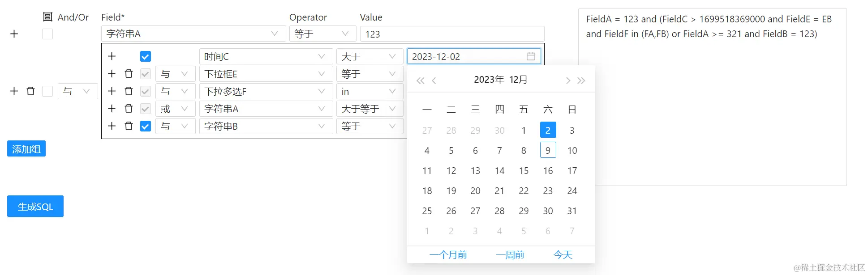The width and height of the screenshot is (868, 275).
Task: Click the 添加组 button
Action: pyautogui.click(x=26, y=149)
